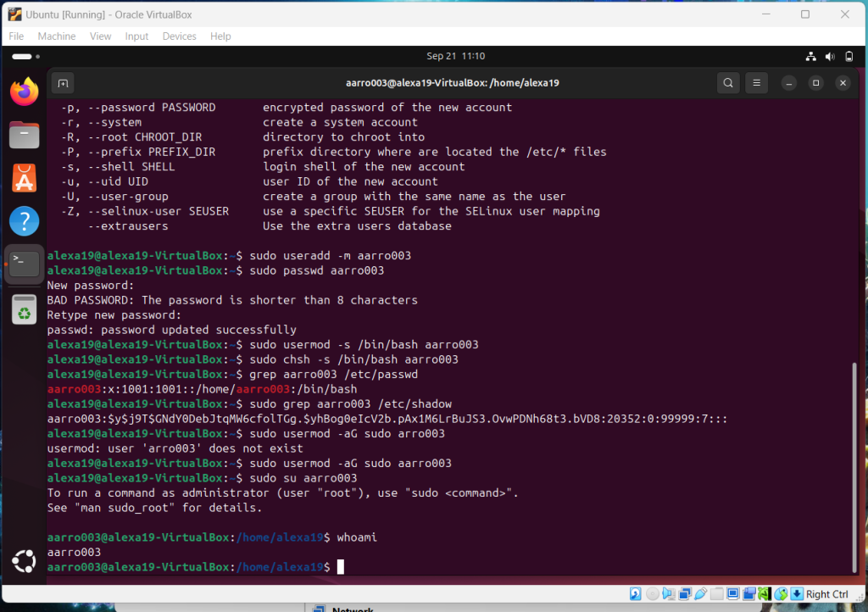Open the Files manager in dock

(24, 135)
